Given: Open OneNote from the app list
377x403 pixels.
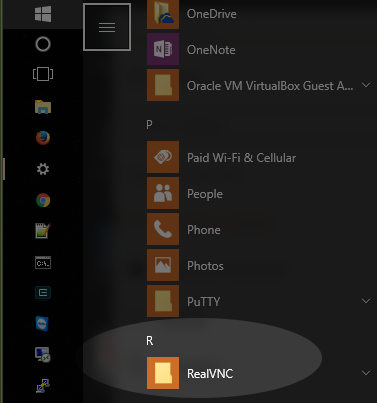Looking at the screenshot, I should click(211, 50).
